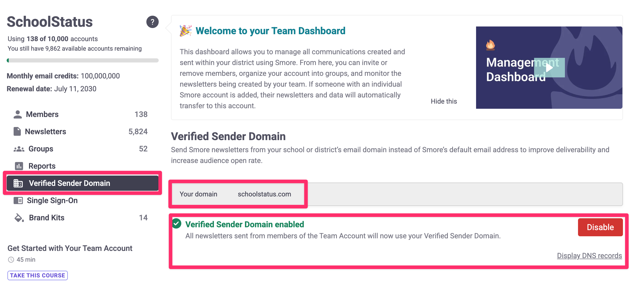
Task: Click the Brand Kits paint bucket icon
Action: (19, 218)
